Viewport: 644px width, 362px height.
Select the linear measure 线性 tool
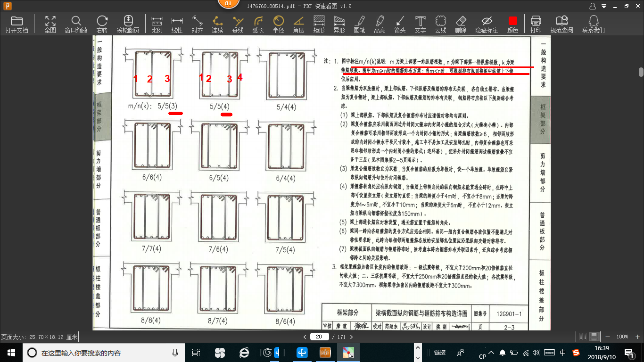[x=177, y=24]
